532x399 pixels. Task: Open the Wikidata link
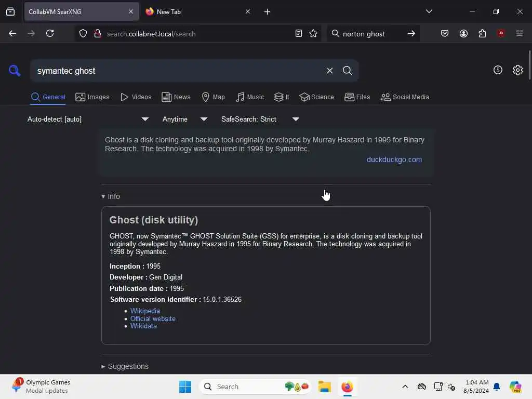tap(143, 326)
